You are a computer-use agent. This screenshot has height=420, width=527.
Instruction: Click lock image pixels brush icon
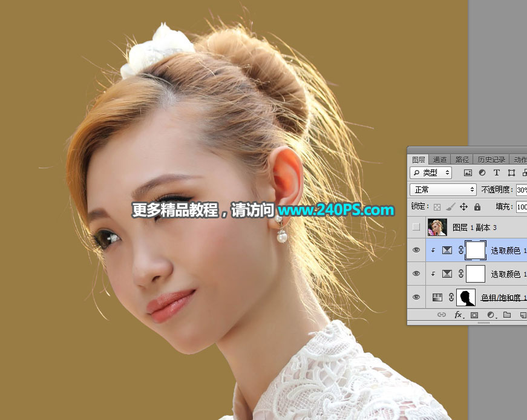pos(450,207)
